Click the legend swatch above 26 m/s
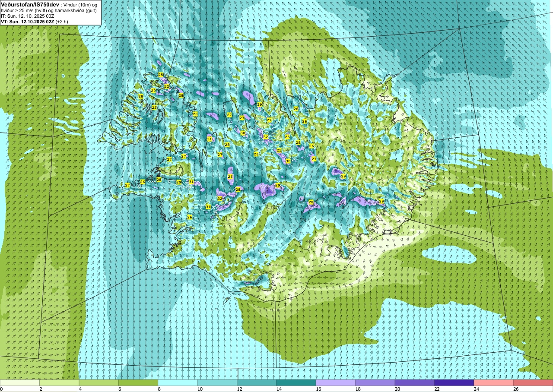Image resolution: width=553 pixels, height=392 pixels. pos(533,383)
